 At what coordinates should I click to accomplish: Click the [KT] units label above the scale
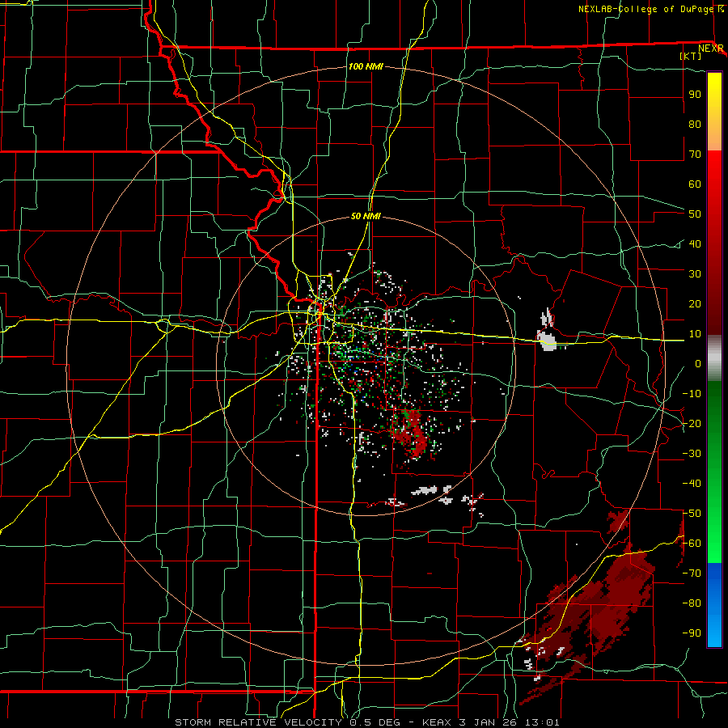click(x=691, y=56)
